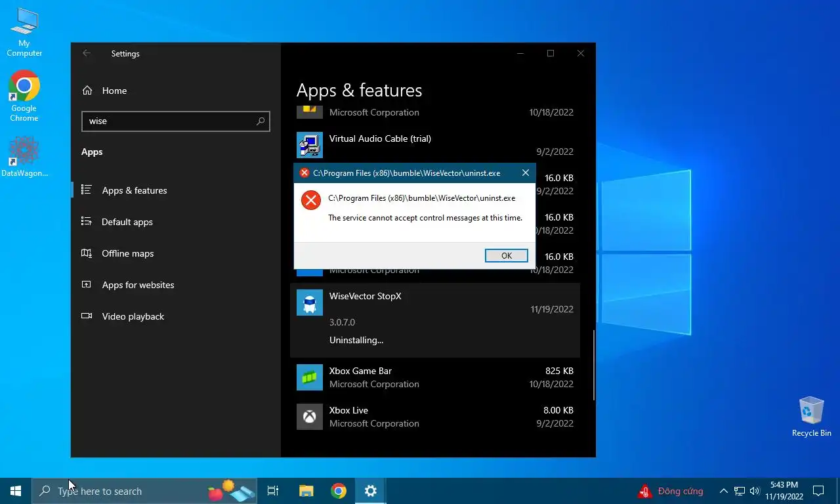This screenshot has width=840, height=504.
Task: Click the Video playback camera icon
Action: [x=86, y=316]
